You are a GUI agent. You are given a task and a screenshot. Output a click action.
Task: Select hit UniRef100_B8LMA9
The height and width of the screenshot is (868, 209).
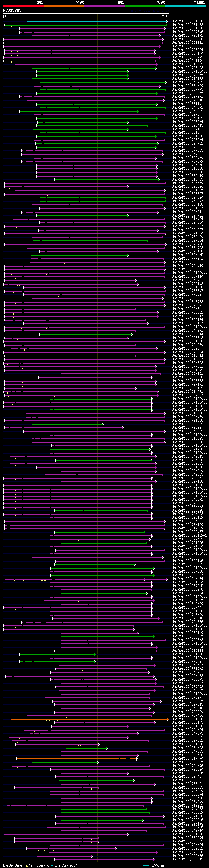coord(187,86)
